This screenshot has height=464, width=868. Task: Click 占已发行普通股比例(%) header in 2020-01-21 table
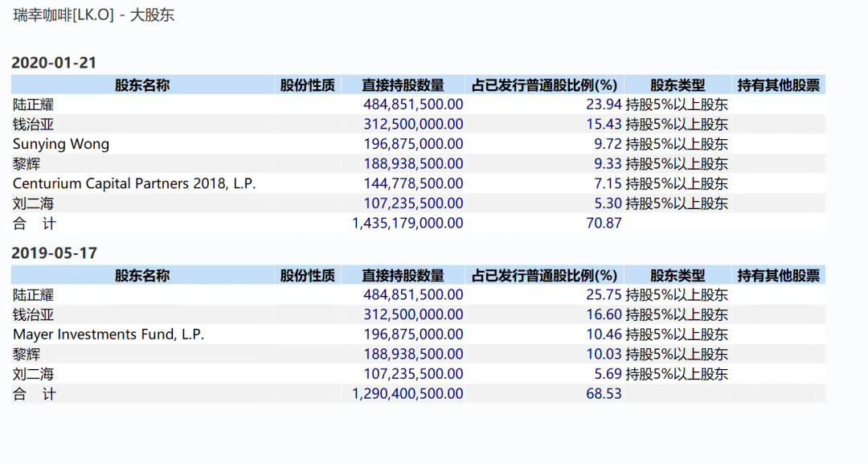(x=544, y=85)
